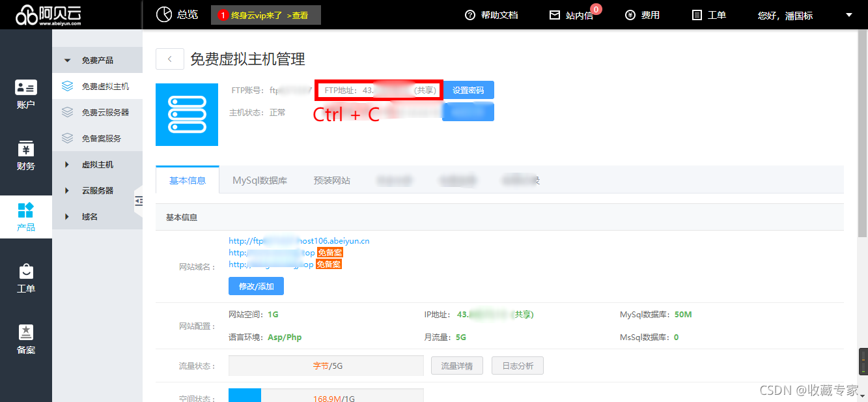Click the 帮助文档 question mark icon
868x402 pixels.
(470, 15)
